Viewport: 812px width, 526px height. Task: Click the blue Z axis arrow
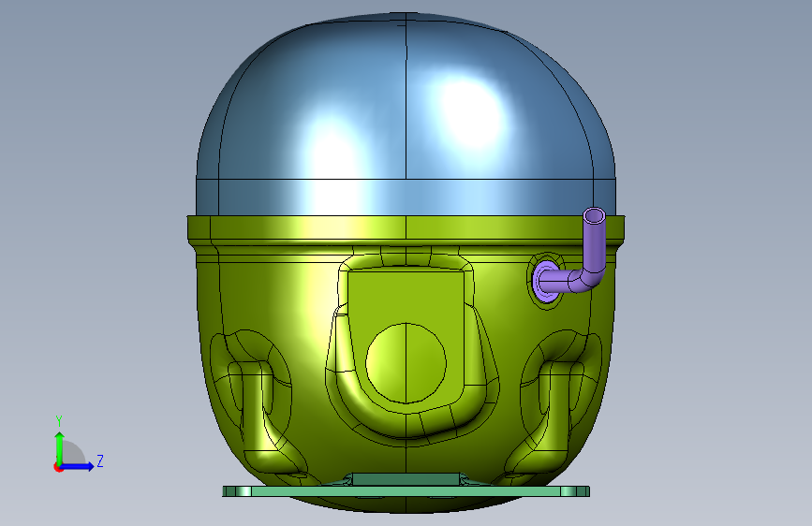78,466
